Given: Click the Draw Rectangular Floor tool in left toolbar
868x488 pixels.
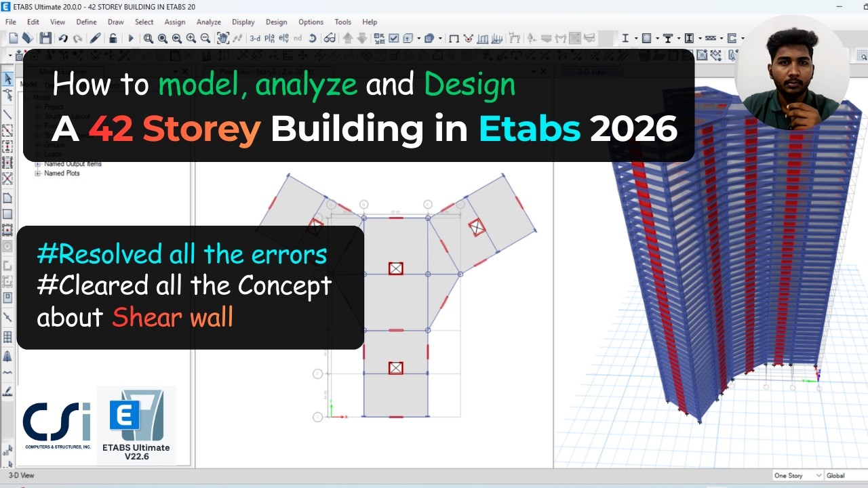Looking at the screenshot, I should click(7, 214).
